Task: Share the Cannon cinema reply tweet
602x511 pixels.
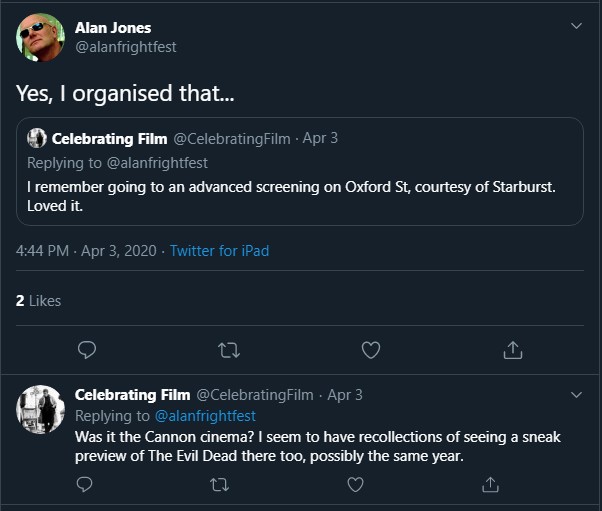Action: [490, 484]
